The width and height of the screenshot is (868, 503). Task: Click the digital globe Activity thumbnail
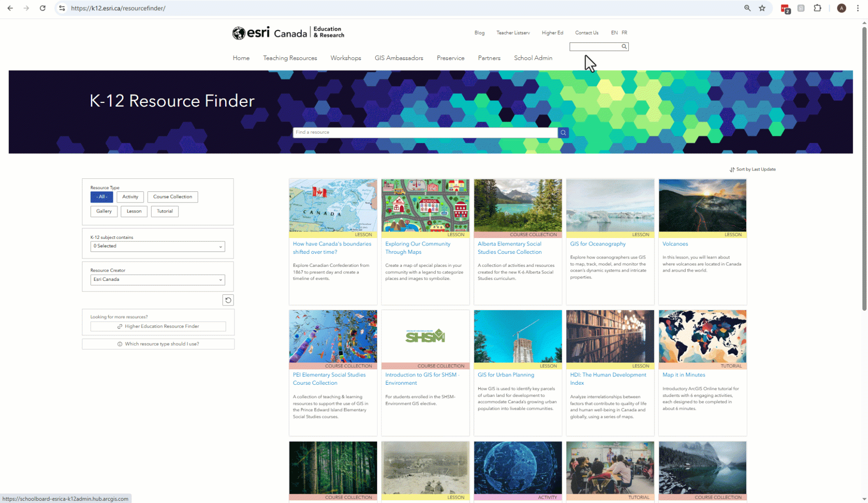coord(517,468)
